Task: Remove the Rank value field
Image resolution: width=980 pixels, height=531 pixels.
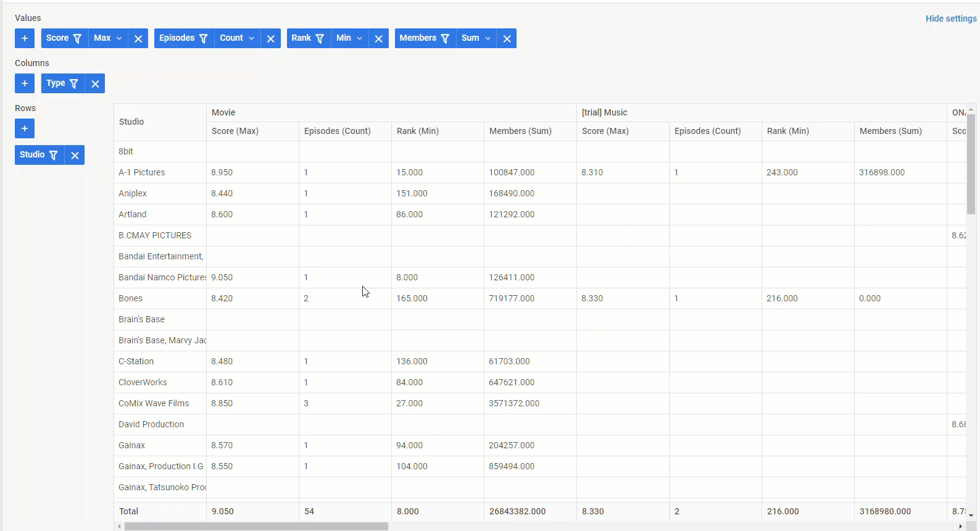Action: coord(378,38)
